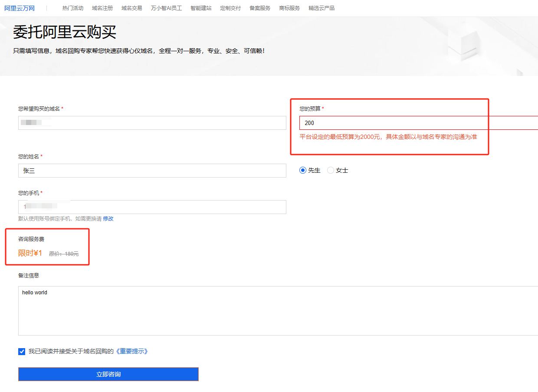
Task: Open the 热门活动 menu
Action: [73, 8]
